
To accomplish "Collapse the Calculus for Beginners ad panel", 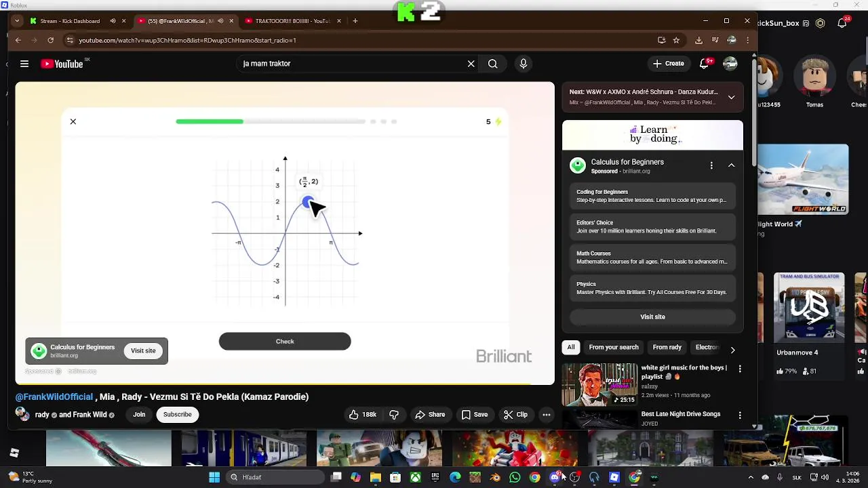I will (x=731, y=165).
